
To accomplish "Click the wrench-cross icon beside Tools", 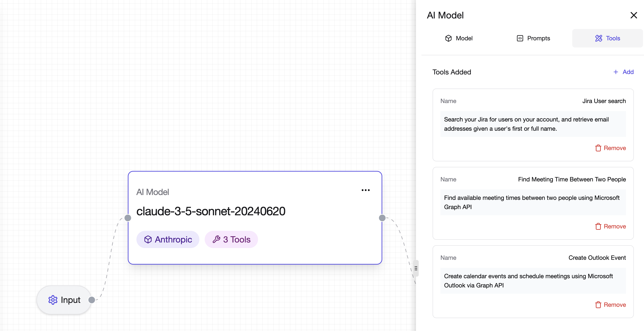I will coord(599,38).
